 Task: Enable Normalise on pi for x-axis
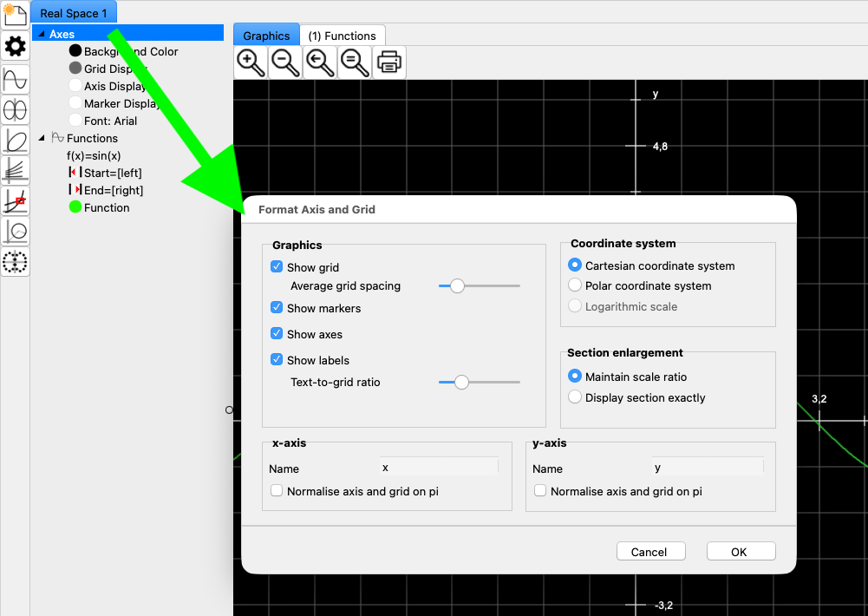point(277,491)
